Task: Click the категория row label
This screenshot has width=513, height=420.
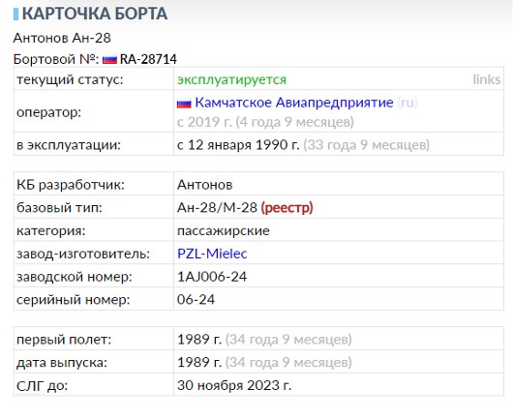Action: [50, 231]
